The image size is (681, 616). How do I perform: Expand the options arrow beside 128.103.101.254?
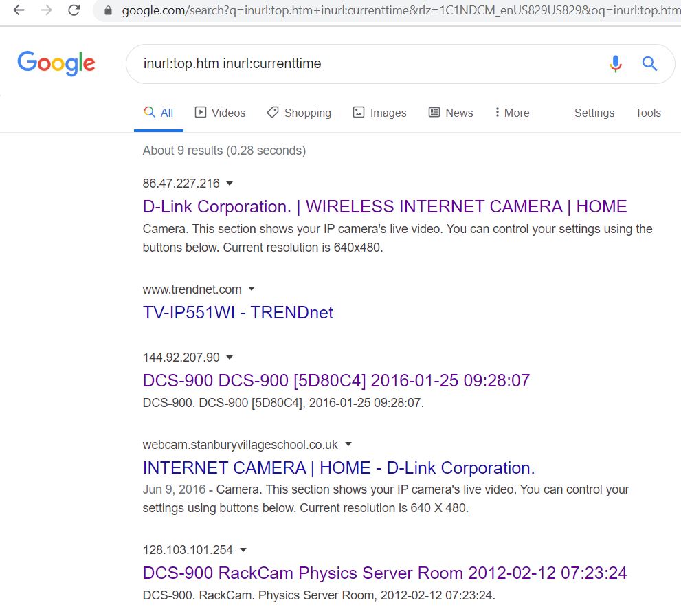coord(243,550)
